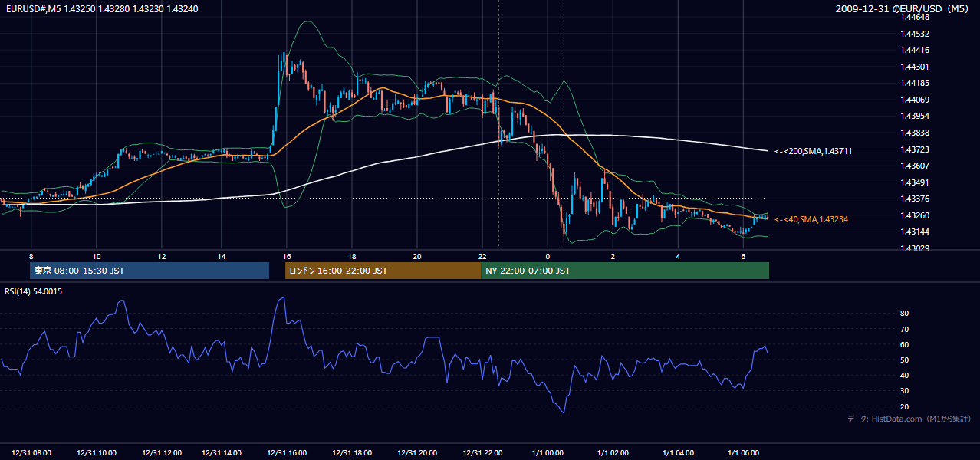Click the EURUSD#,M5 symbol header text
Screen dimensions: 980x460
coord(100,8)
